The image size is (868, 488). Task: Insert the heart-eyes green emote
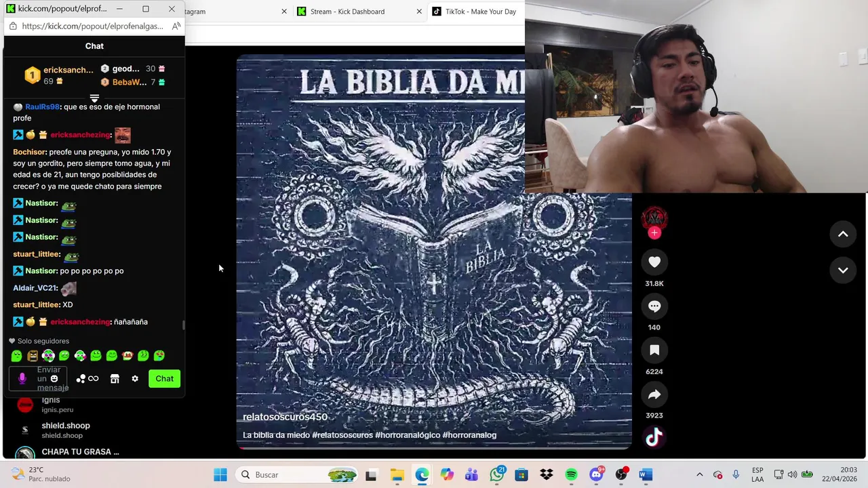point(159,356)
